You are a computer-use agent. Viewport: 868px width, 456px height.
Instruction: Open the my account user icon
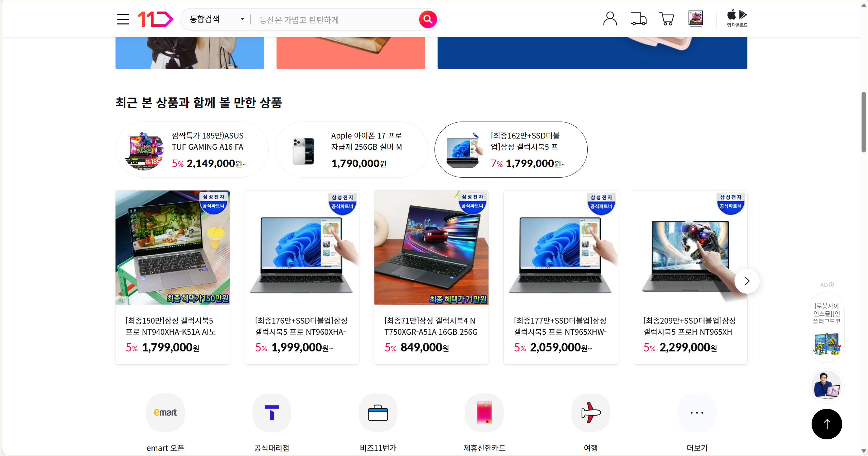point(610,19)
